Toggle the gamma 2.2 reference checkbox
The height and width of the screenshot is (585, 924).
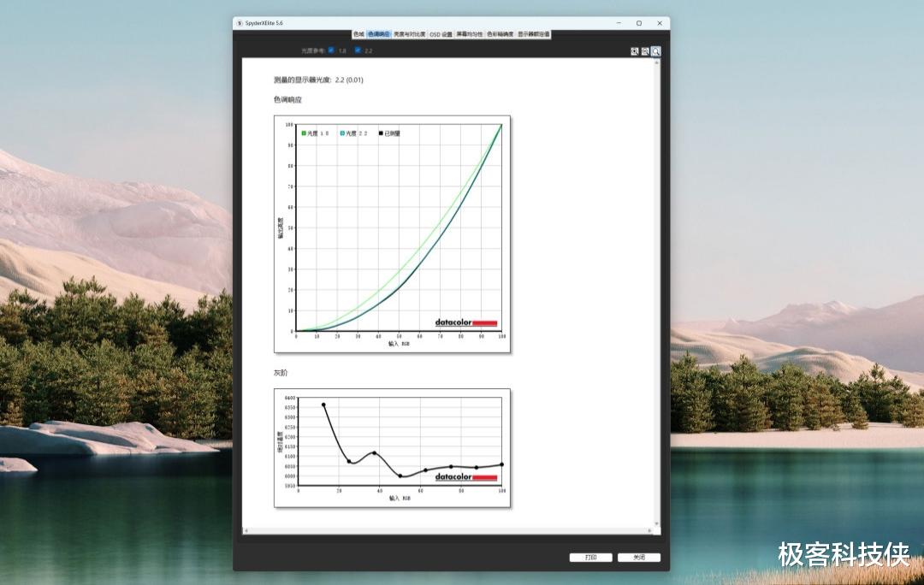click(358, 50)
